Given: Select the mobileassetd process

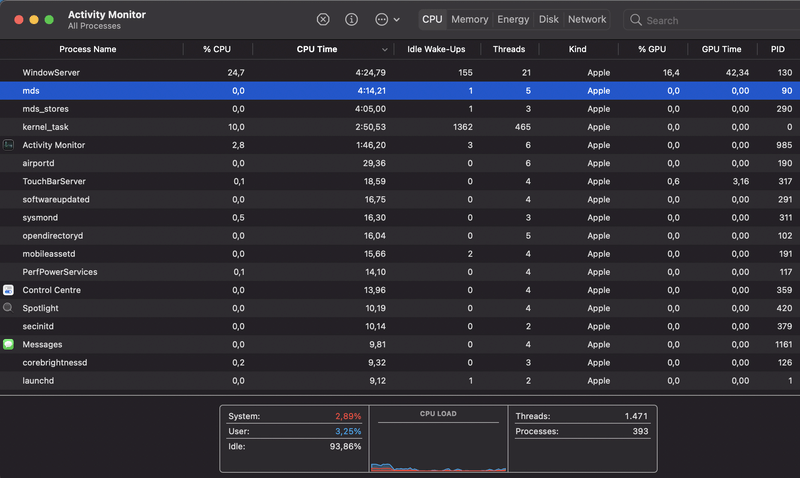Looking at the screenshot, I should (48, 254).
